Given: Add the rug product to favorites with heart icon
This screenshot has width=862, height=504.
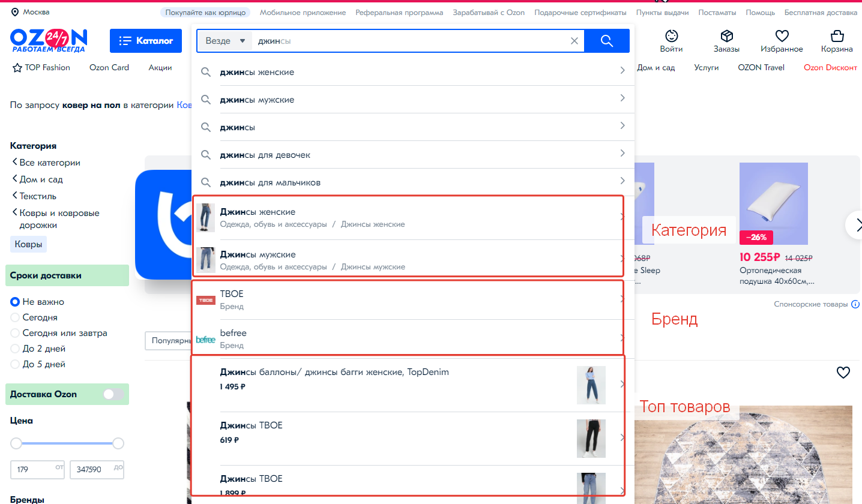Looking at the screenshot, I should coord(843,373).
